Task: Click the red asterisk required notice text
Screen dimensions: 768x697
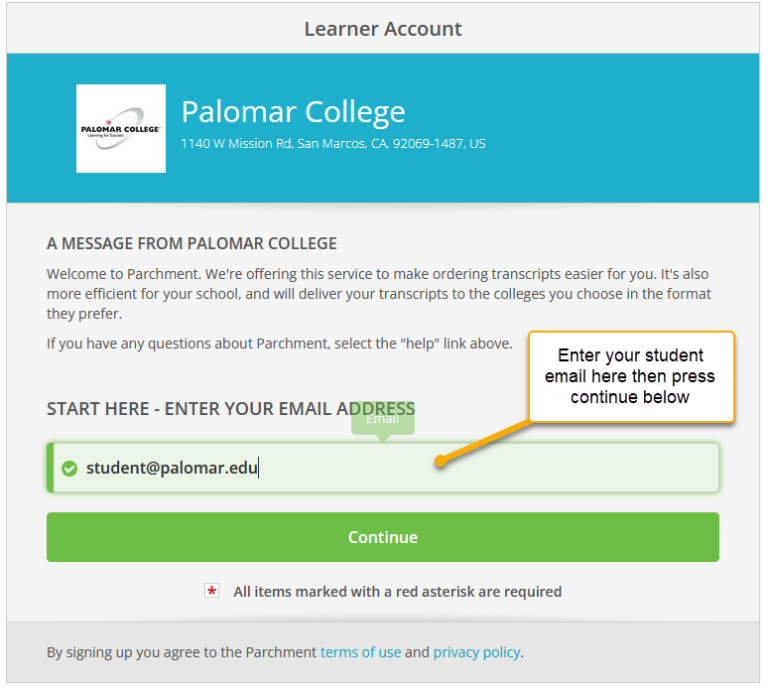Action: [x=397, y=591]
